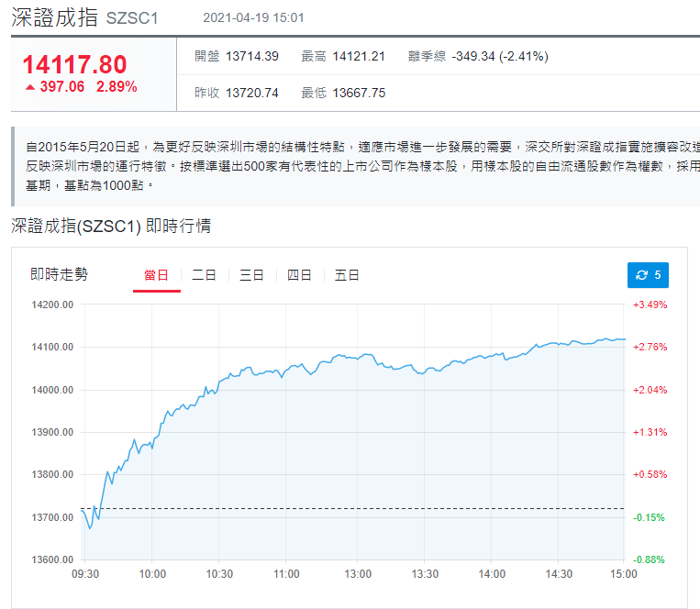The image size is (700, 609).
Task: Switch to the 二日 chart tab
Action: pyautogui.click(x=204, y=275)
